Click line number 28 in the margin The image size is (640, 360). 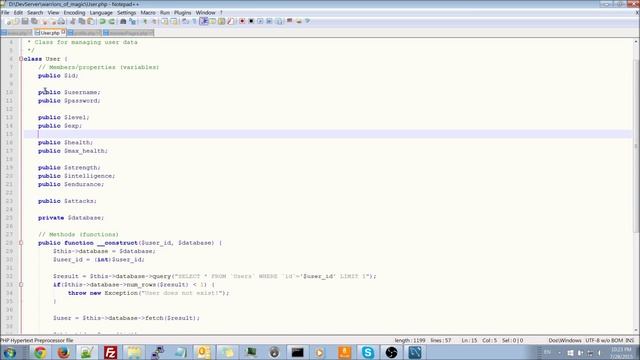pos(9,243)
